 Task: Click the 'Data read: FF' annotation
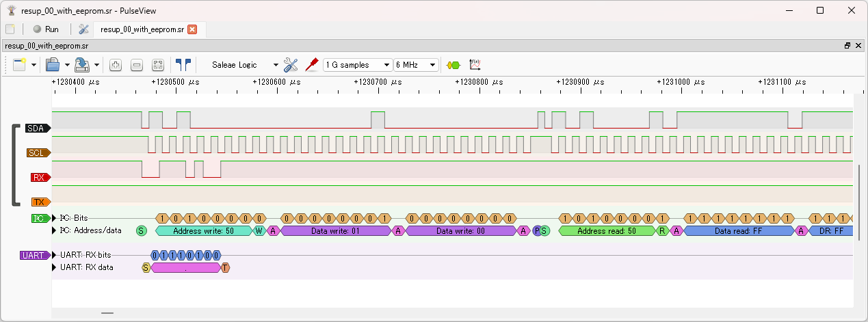[739, 230]
